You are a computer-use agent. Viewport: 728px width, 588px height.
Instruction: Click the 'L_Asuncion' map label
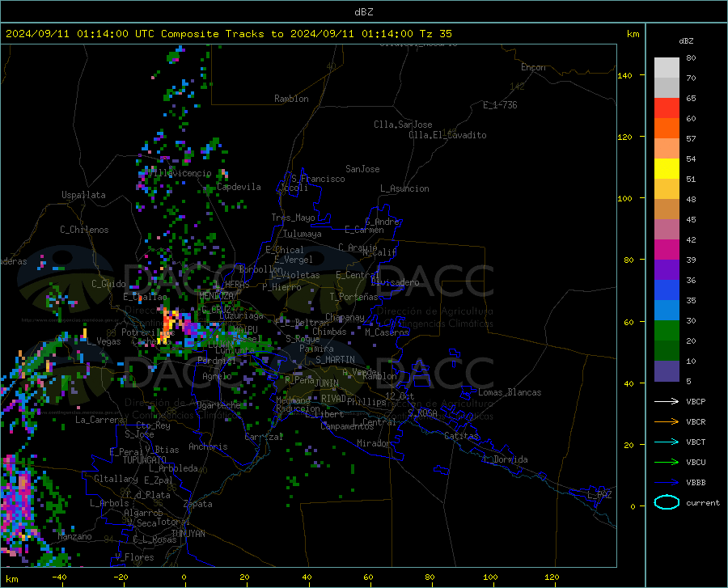point(404,188)
